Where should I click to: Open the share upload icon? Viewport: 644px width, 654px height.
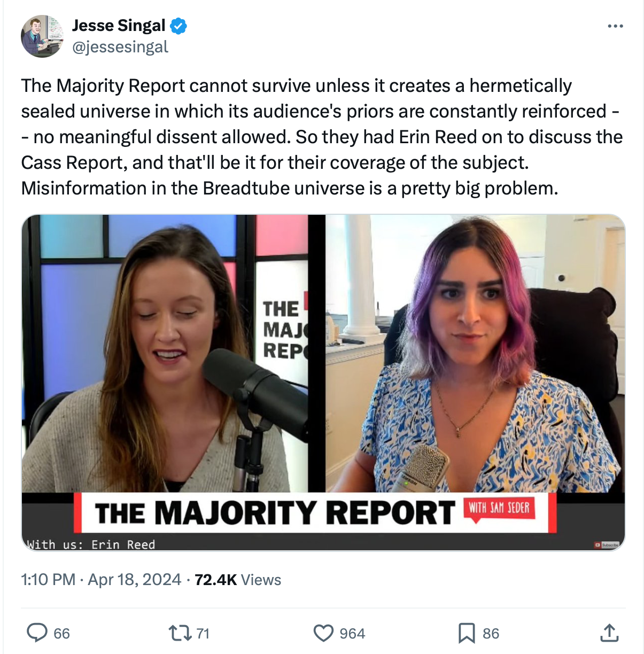[609, 633]
